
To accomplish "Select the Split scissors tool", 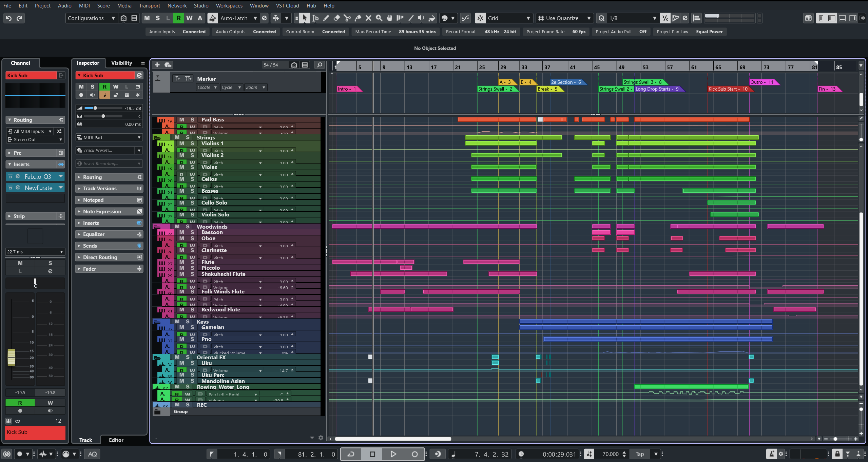I will (x=347, y=18).
